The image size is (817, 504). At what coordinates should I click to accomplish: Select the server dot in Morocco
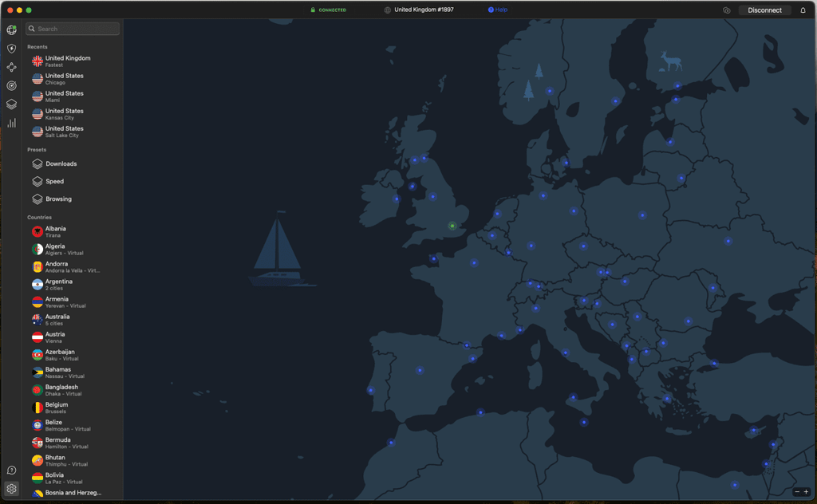(391, 443)
